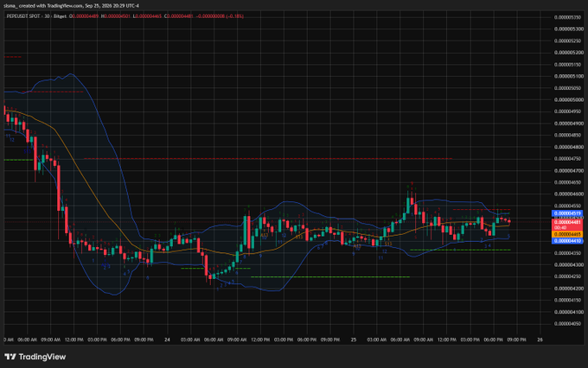Click the last 09:00 PM time label
This screenshot has width=588, height=368.
point(517,339)
